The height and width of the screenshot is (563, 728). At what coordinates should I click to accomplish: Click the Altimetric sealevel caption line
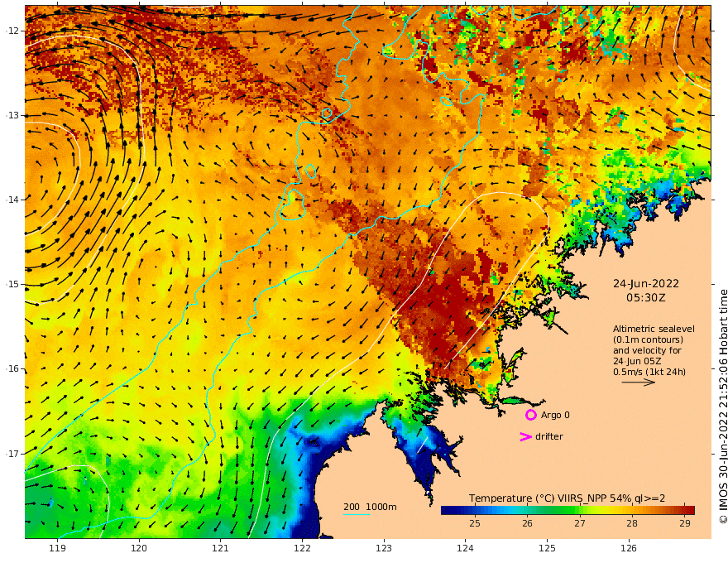pos(654,329)
